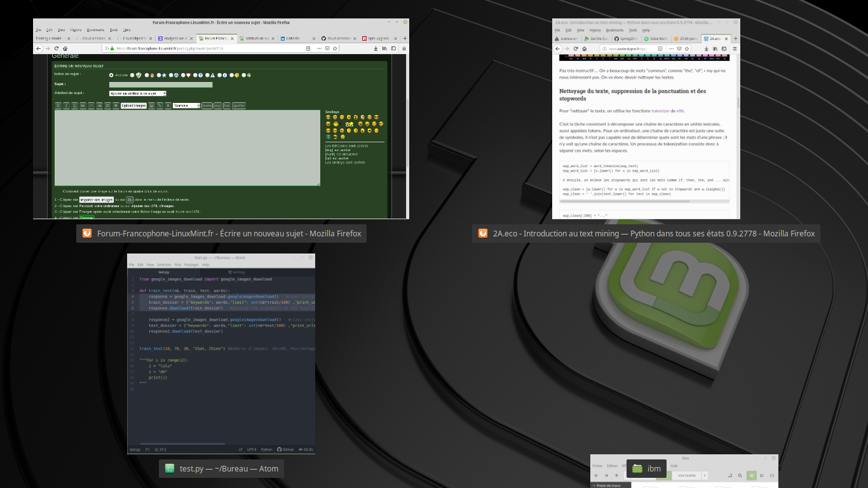Click the Bold formatting button in post editor
This screenshot has height=488, width=868.
58,105
